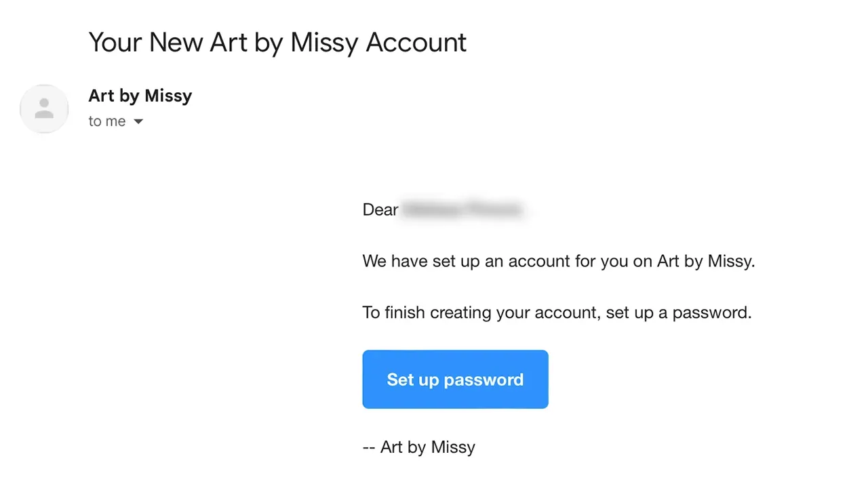Click the "To finish creating your account" line
The height and width of the screenshot is (488, 868).
click(557, 312)
